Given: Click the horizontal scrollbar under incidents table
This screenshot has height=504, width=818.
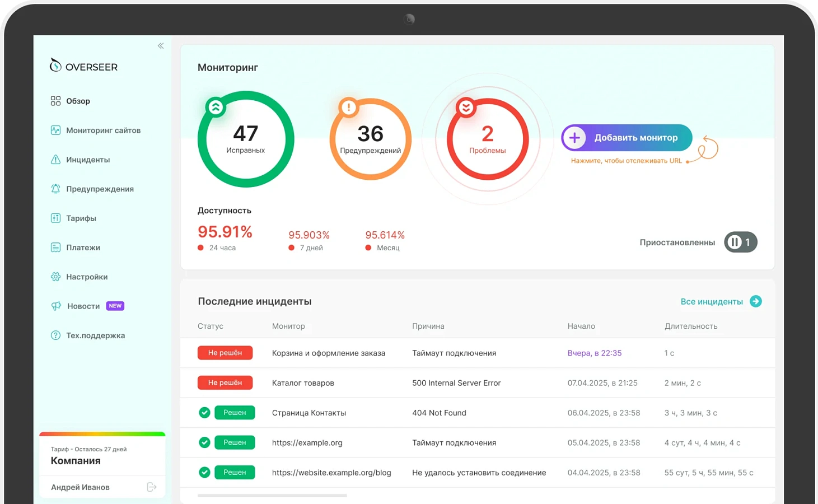Looking at the screenshot, I should 272,496.
